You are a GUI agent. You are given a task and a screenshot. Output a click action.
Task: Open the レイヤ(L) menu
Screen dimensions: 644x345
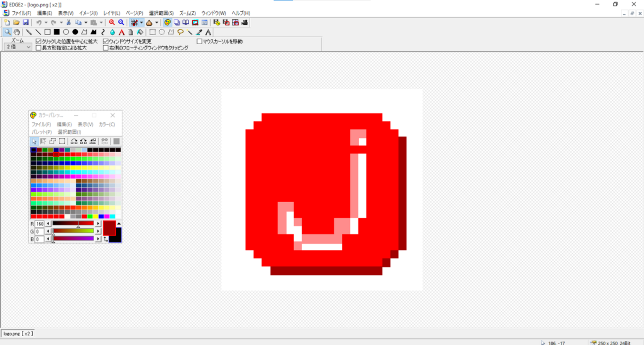tap(111, 13)
